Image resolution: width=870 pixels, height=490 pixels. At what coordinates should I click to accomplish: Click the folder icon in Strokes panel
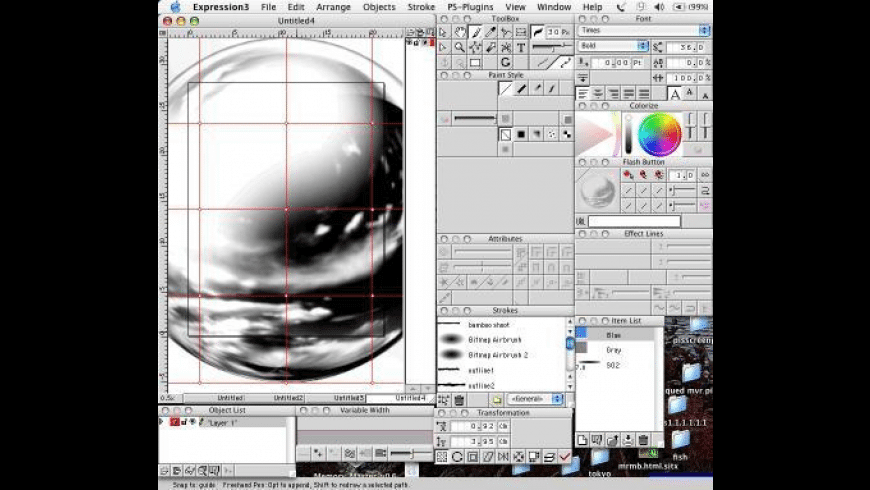(x=497, y=400)
